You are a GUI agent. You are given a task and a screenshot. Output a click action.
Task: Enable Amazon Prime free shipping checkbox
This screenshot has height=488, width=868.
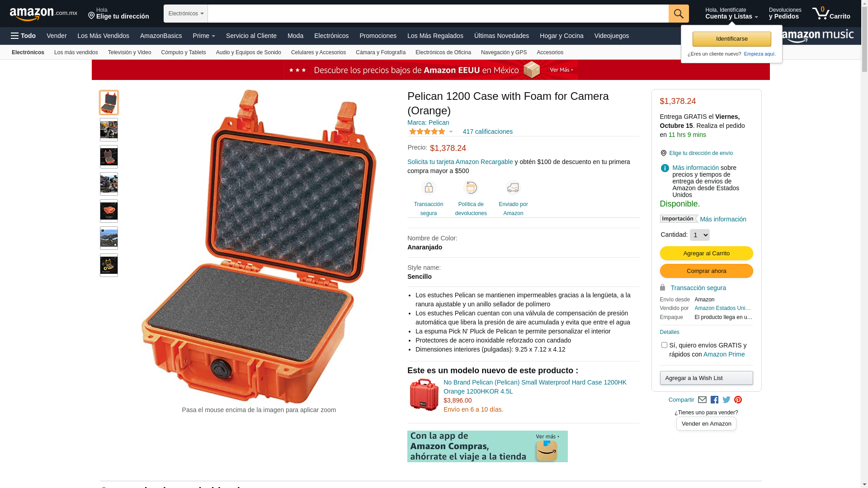click(x=664, y=345)
